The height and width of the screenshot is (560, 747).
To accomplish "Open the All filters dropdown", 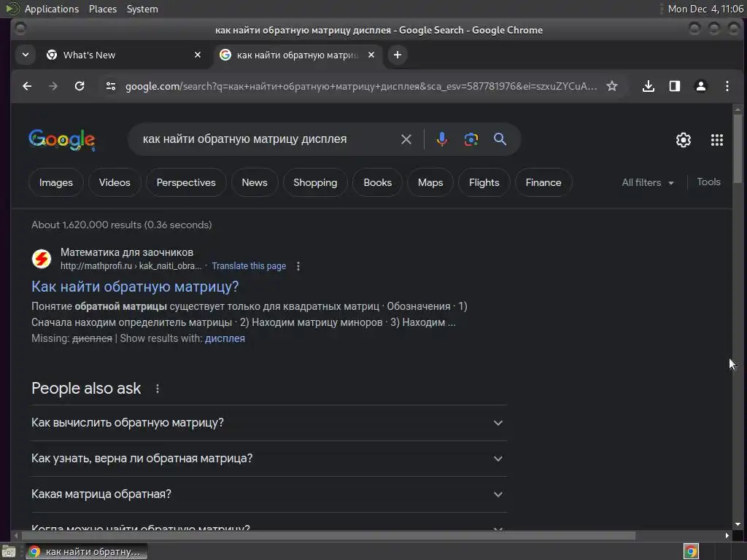I will click(648, 182).
